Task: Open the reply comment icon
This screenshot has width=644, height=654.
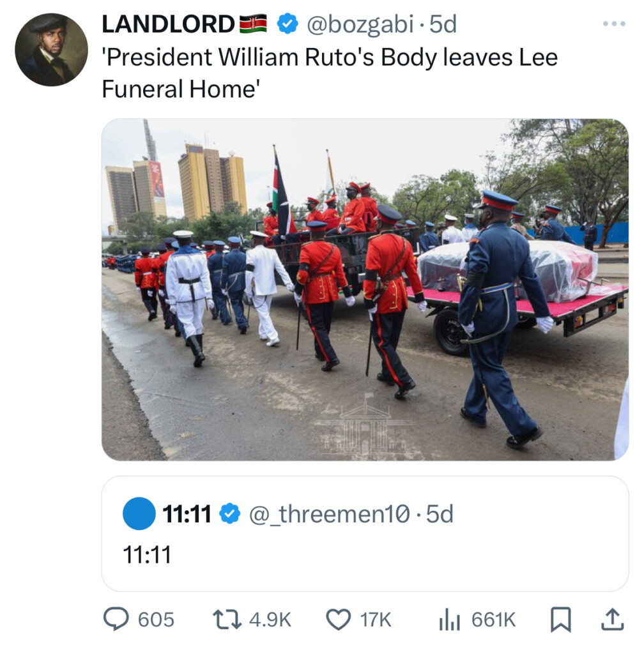Action: (x=116, y=619)
